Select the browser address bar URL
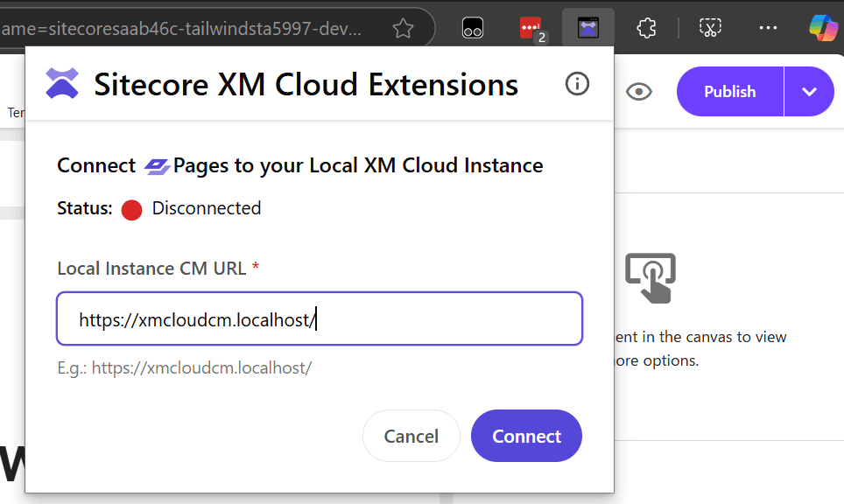The height and width of the screenshot is (504, 844). (x=184, y=29)
